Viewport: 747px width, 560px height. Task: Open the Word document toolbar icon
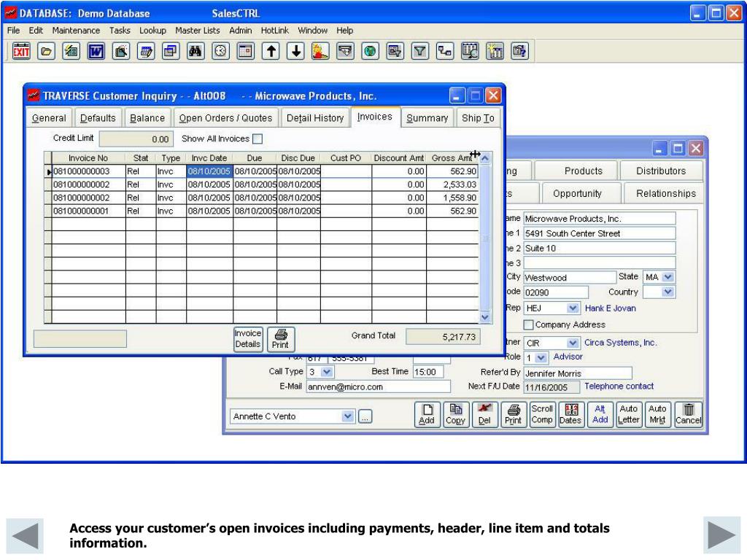pos(96,51)
